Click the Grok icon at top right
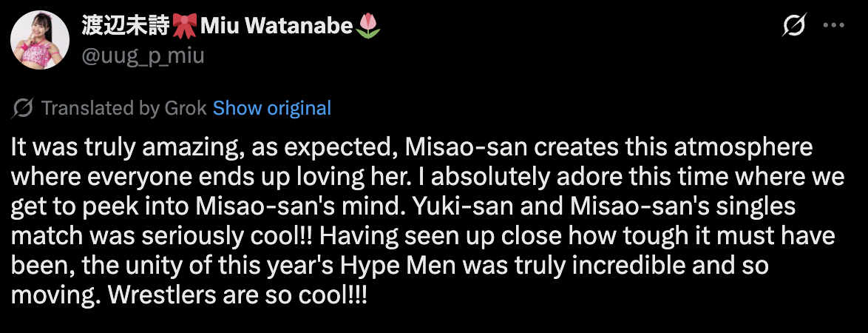The image size is (868, 333). click(x=793, y=27)
